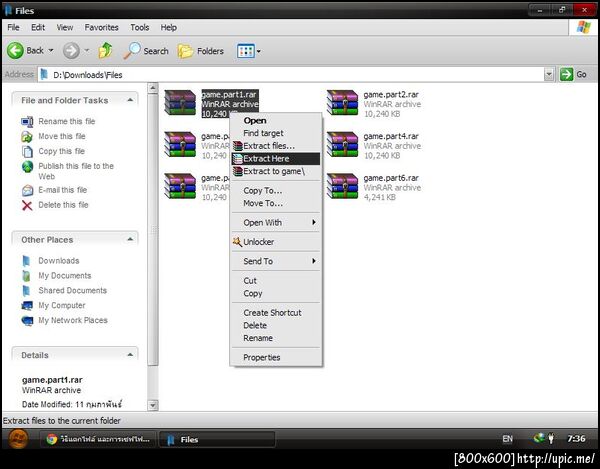Screen dimensions: 600x469
Task: Select the game.part2.rar archive icon
Action: tap(342, 103)
